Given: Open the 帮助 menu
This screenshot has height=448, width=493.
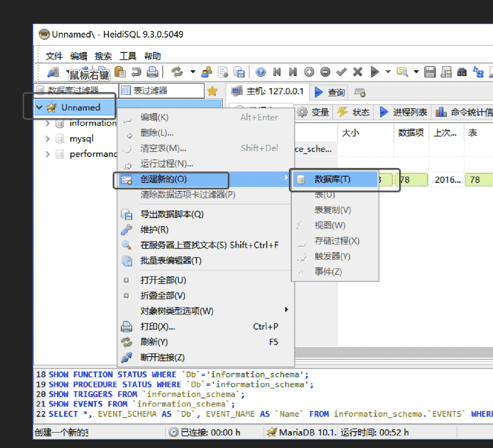Looking at the screenshot, I should point(153,56).
